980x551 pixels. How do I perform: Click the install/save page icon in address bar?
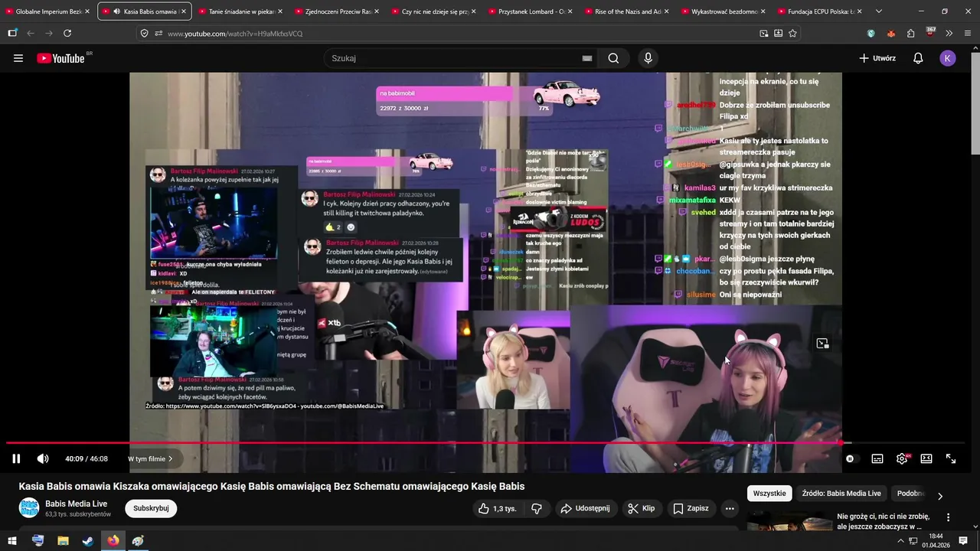(778, 34)
